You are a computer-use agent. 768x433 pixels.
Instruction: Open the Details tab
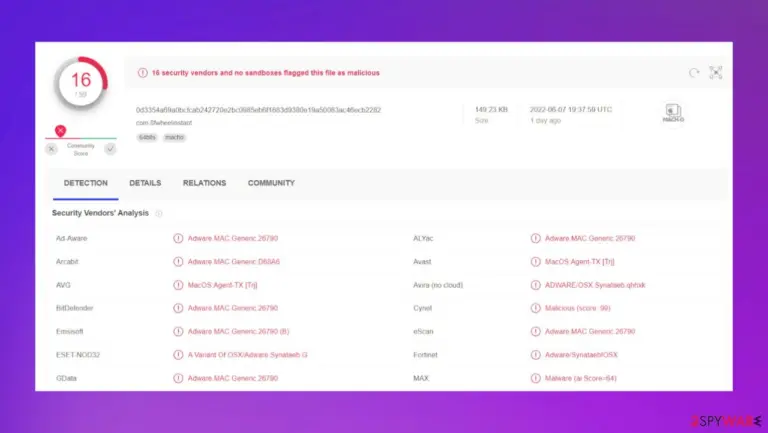point(145,183)
